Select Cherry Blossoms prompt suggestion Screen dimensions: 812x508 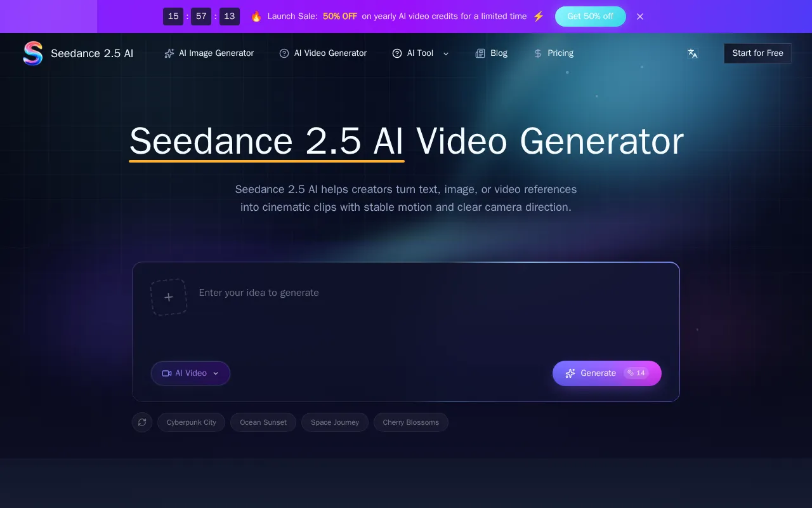[411, 422]
